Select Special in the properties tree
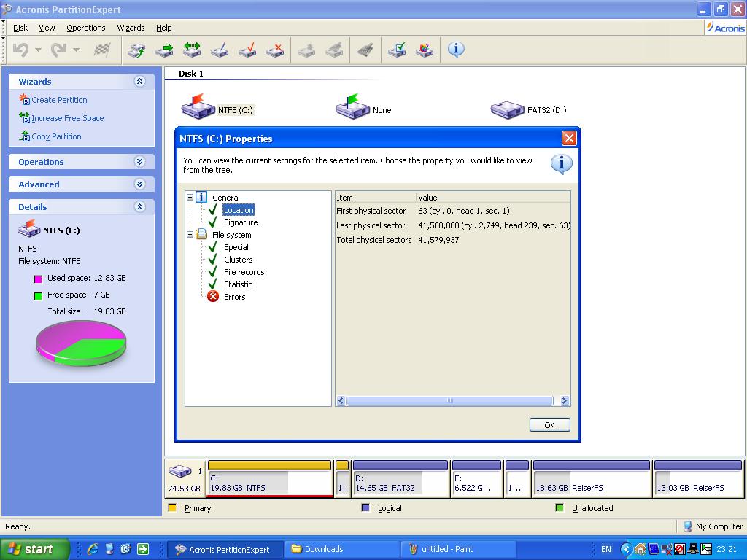The image size is (747, 560). click(236, 247)
